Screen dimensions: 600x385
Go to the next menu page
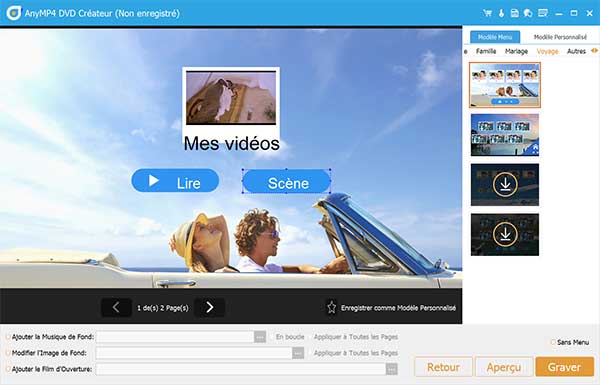tap(209, 307)
